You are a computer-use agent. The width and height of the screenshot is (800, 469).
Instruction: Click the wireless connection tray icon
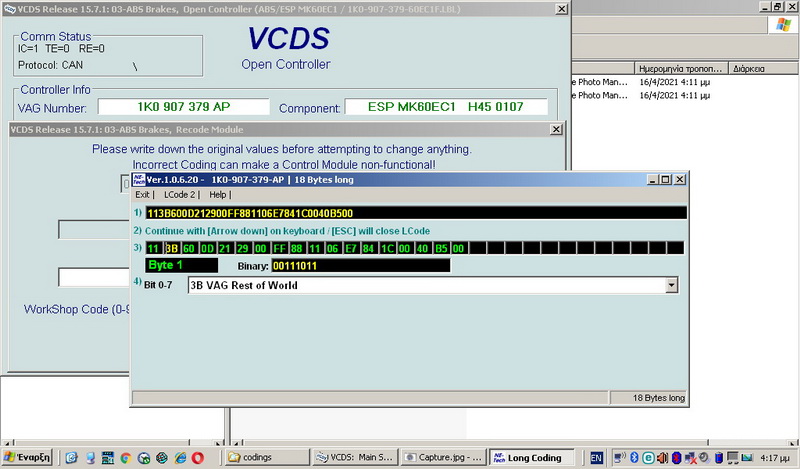(x=620, y=458)
